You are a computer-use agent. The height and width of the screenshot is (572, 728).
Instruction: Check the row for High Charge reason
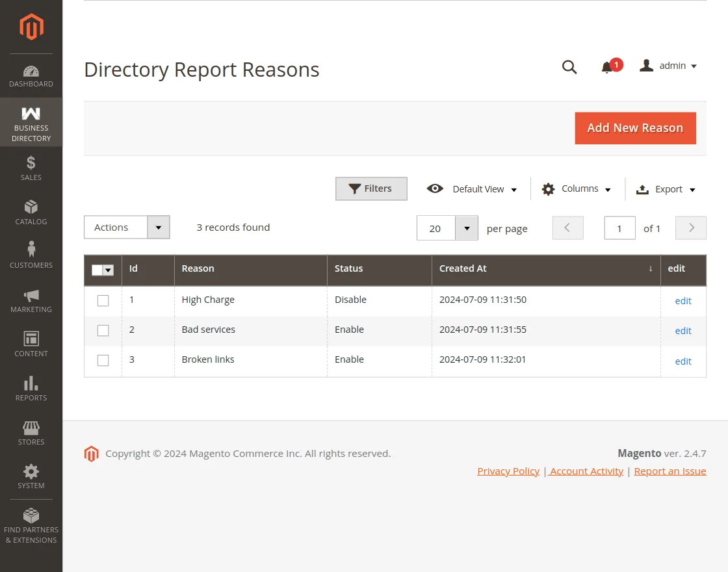pos(103,300)
